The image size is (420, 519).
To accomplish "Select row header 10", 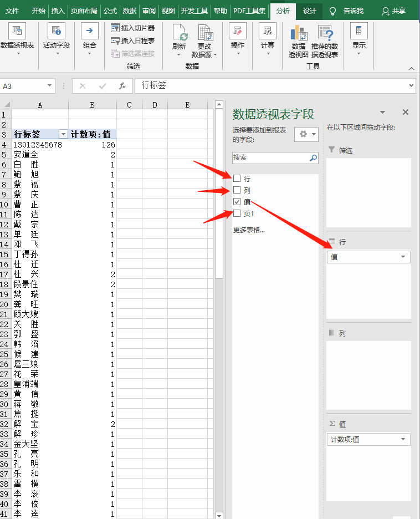I will [6, 205].
